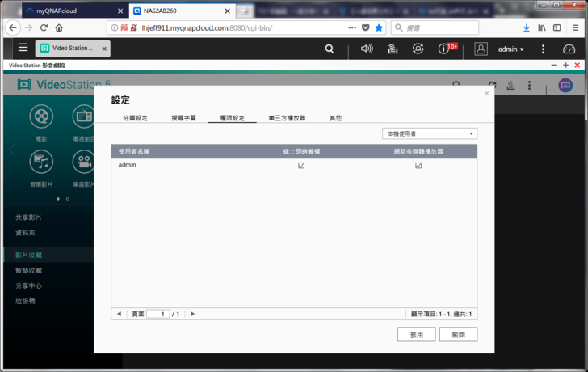Open the 搜尋字幕 tab

click(183, 118)
